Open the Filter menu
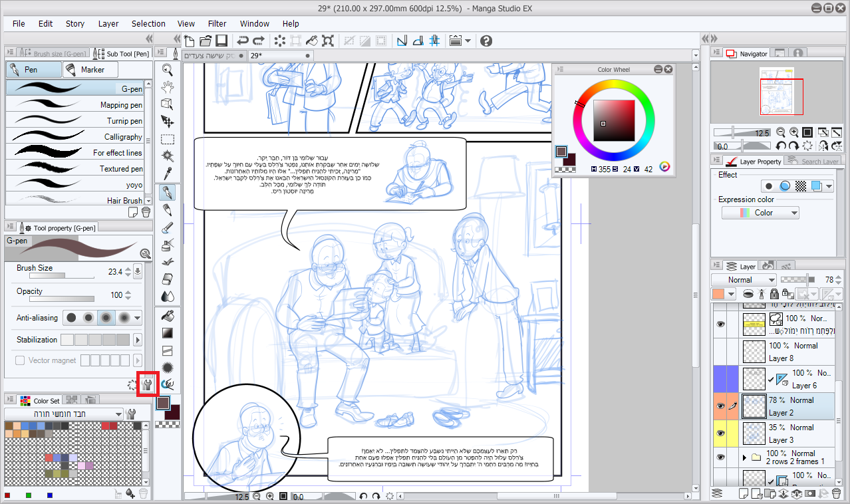Image resolution: width=850 pixels, height=504 pixels. point(217,23)
